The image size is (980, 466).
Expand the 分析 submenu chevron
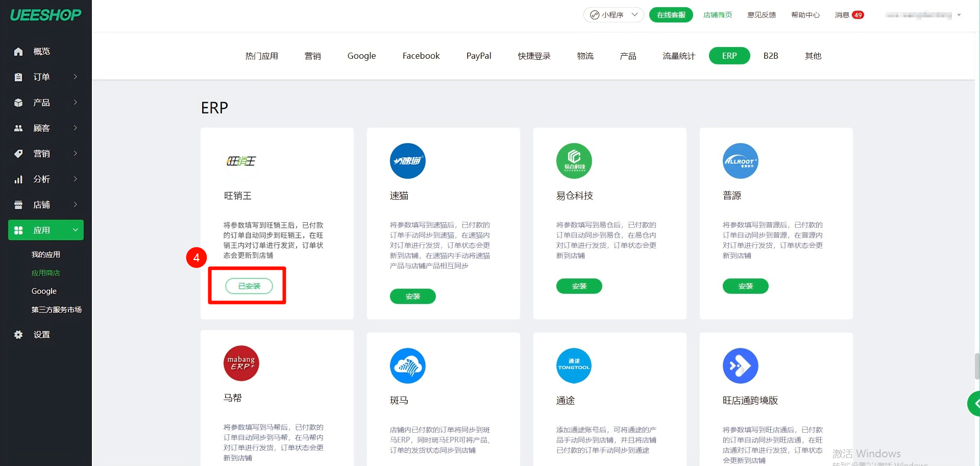point(76,179)
